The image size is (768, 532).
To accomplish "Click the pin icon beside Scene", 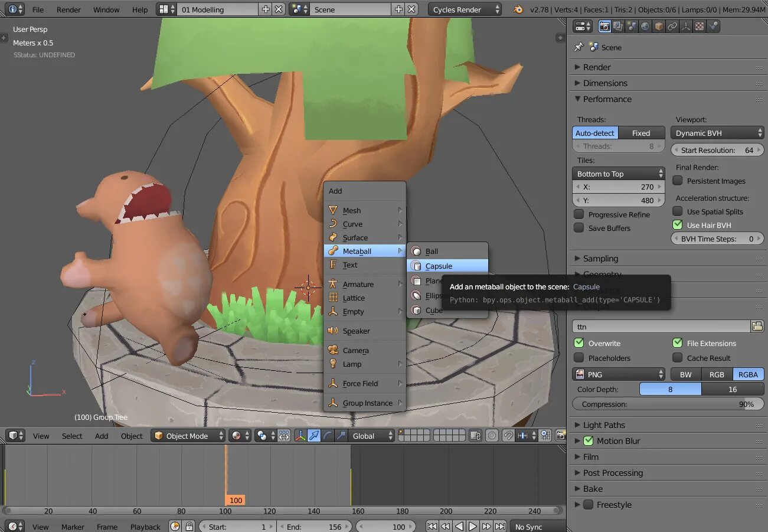I will pyautogui.click(x=579, y=47).
